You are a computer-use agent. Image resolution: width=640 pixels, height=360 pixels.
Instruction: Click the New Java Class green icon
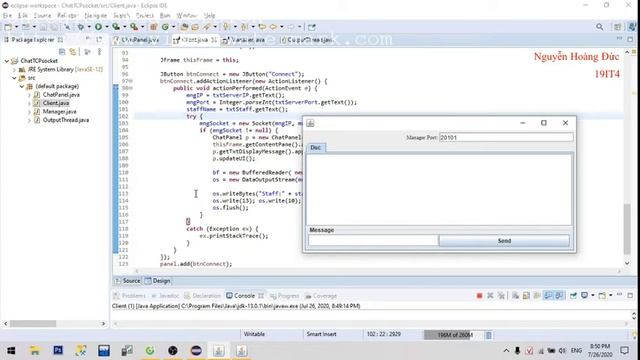(165, 27)
